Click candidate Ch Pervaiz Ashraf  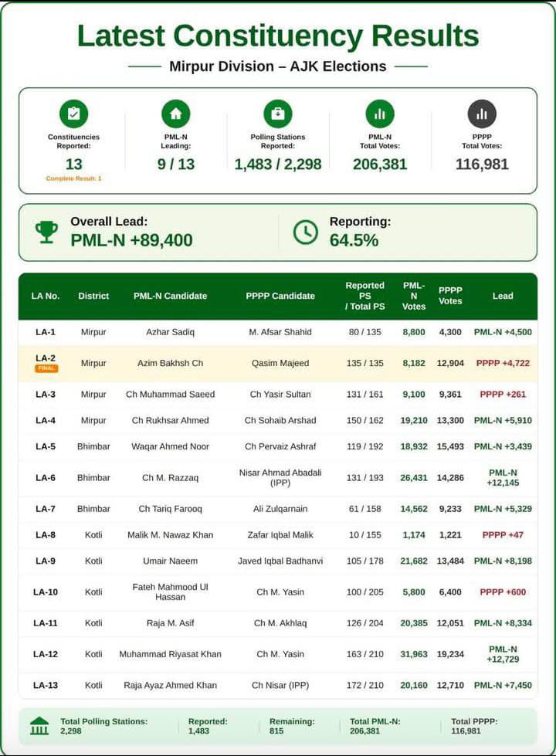[280, 446]
